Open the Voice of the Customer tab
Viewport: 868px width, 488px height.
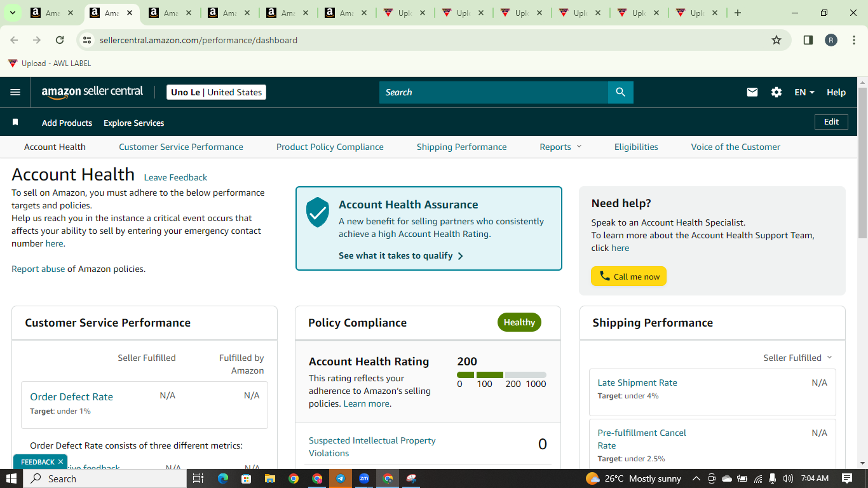click(x=736, y=147)
